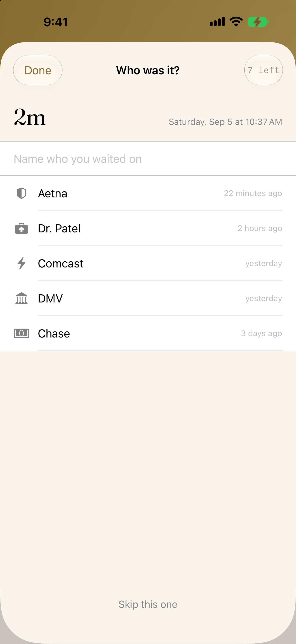The height and width of the screenshot is (644, 296).
Task: Tap the Wi-Fi status icon
Action: 236,22
